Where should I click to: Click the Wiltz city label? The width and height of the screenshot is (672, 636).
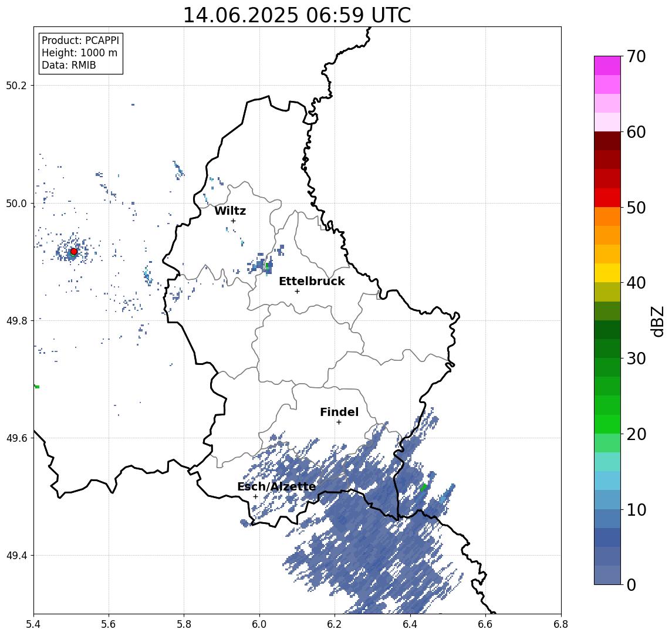(230, 211)
